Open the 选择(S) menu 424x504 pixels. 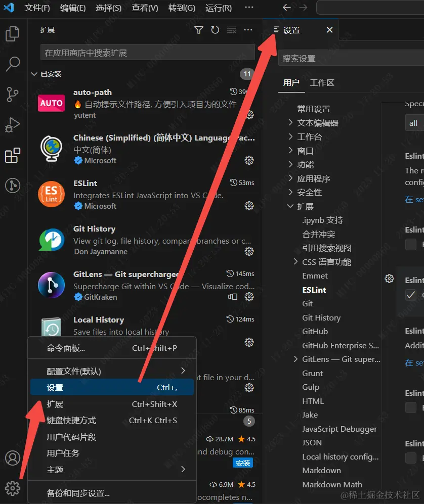[x=109, y=8]
